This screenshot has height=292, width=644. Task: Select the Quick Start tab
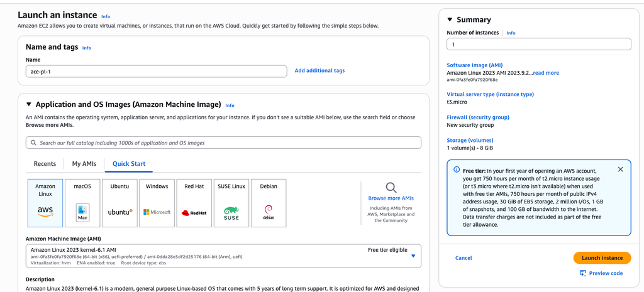[x=129, y=164]
